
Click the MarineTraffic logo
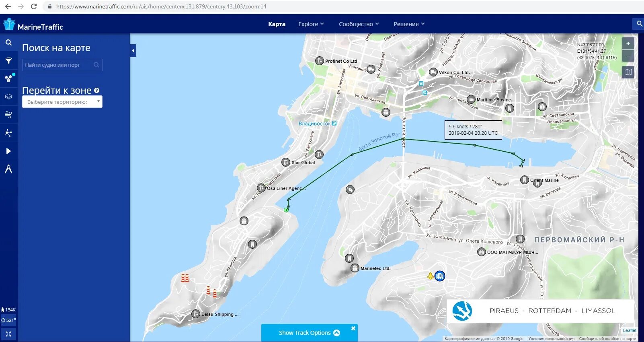(33, 25)
